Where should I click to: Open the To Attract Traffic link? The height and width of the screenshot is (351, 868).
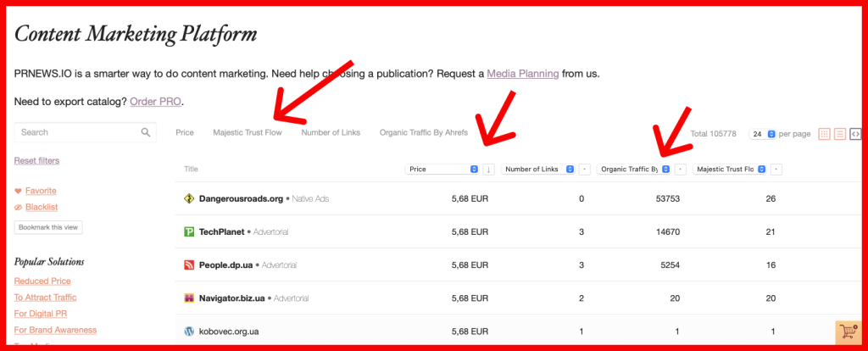(x=45, y=298)
